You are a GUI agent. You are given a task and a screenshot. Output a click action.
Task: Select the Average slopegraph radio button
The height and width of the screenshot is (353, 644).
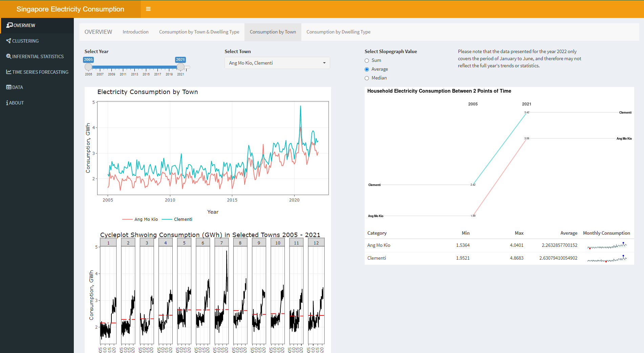367,69
